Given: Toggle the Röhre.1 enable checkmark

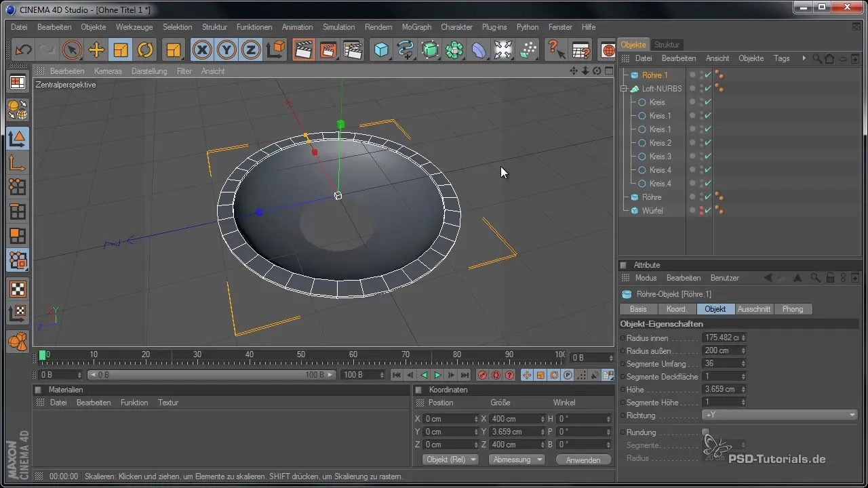Looking at the screenshot, I should click(x=708, y=75).
